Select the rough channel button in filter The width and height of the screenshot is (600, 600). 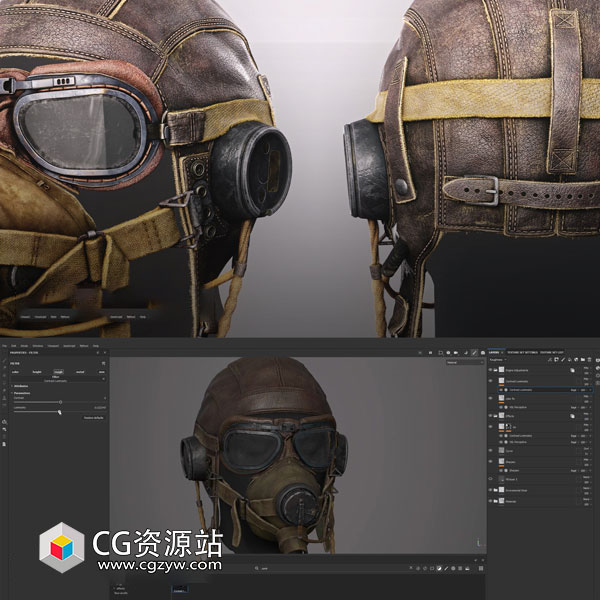click(58, 370)
